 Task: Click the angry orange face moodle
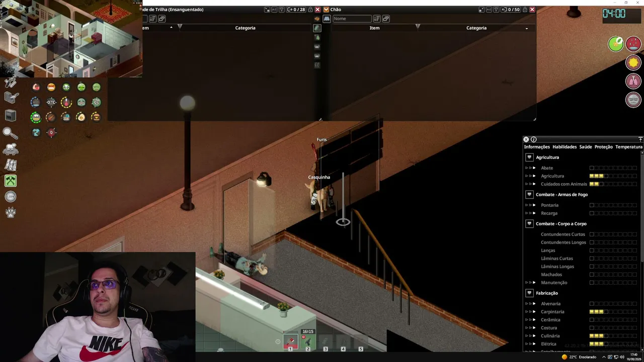(x=51, y=87)
